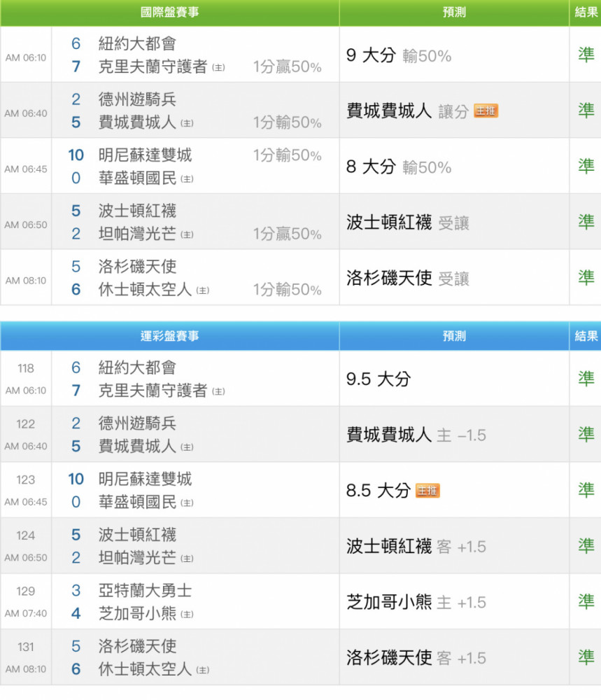Select the 波士頓紅襪 客 +1.5 prediction
This screenshot has height=700, width=601.
click(x=416, y=547)
